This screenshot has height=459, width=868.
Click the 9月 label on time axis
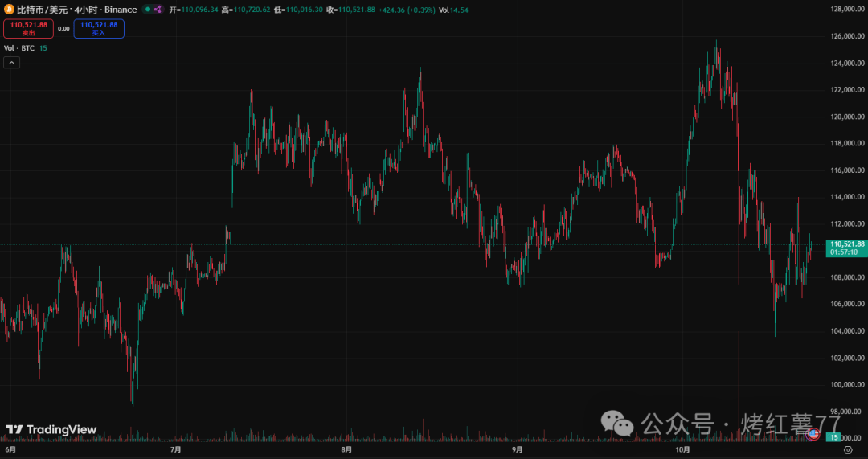[517, 450]
